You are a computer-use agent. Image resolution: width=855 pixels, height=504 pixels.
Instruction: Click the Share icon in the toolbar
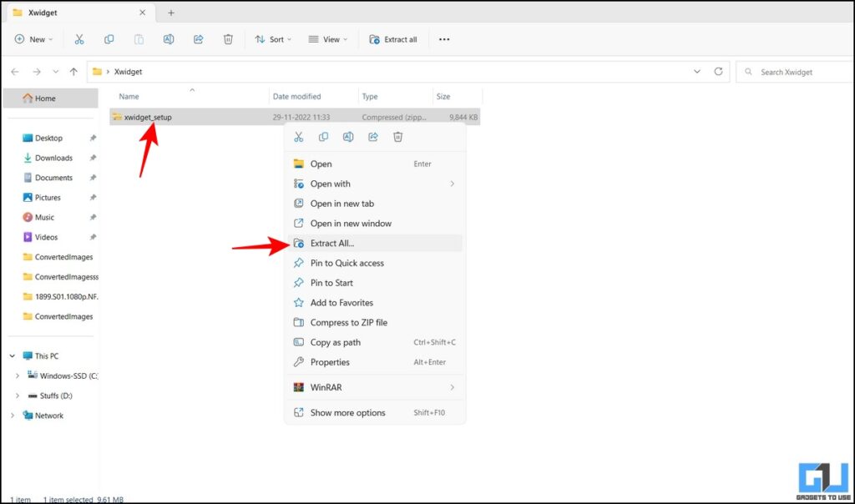[x=198, y=39]
